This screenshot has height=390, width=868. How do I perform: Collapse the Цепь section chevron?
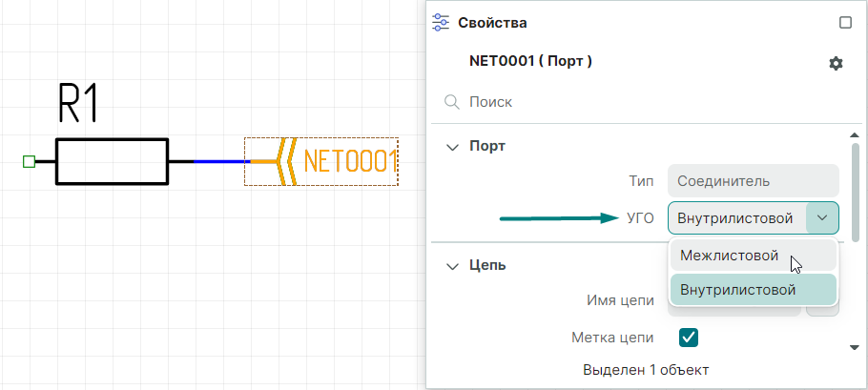coord(451,265)
